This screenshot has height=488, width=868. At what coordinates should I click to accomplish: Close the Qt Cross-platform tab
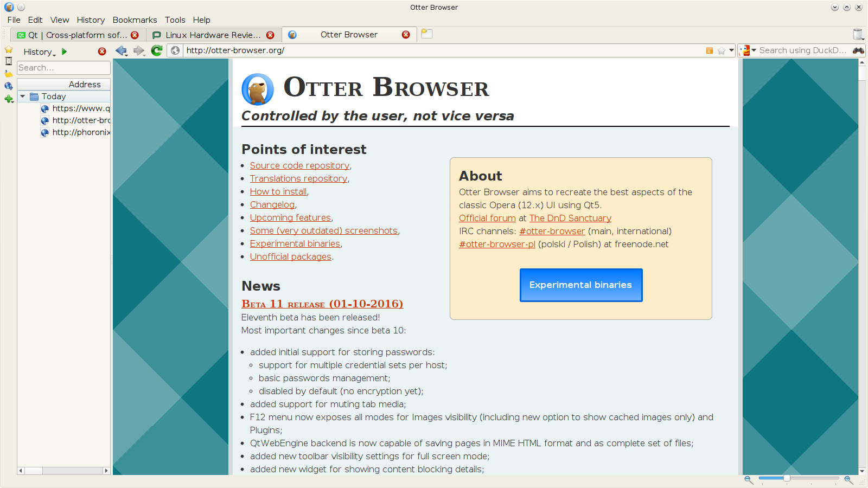tap(135, 35)
